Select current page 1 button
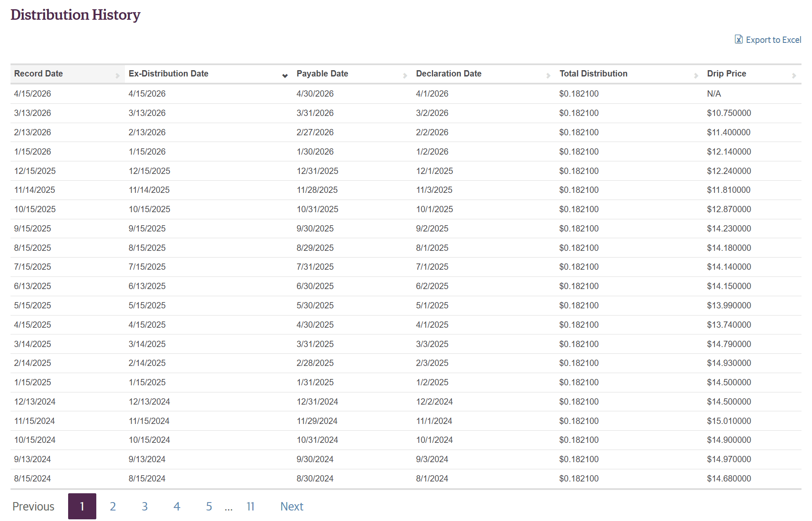 pos(82,506)
